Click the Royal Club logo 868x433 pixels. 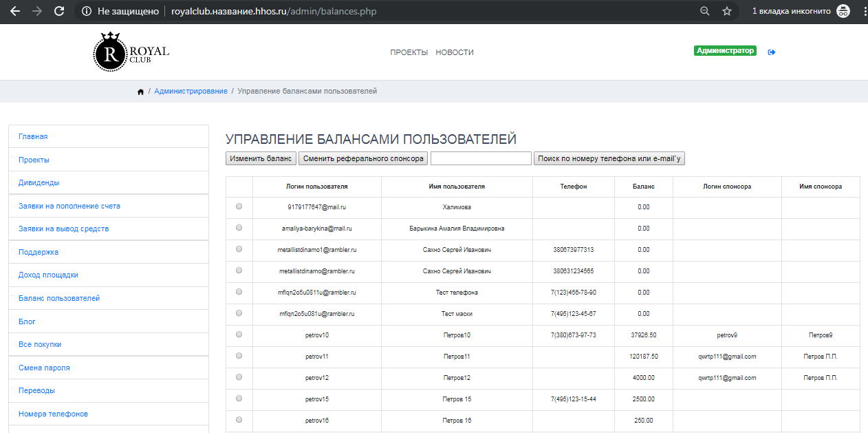pyautogui.click(x=131, y=52)
